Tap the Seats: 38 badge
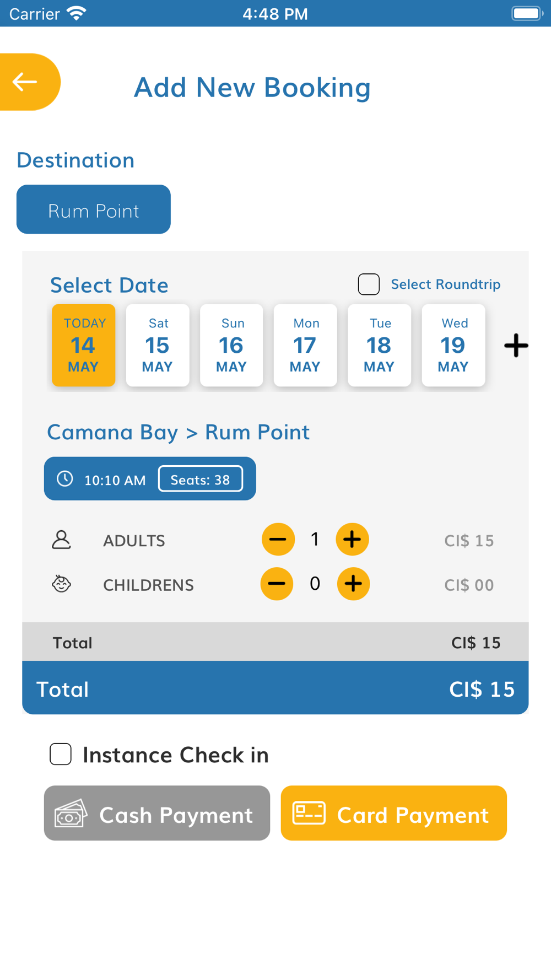The width and height of the screenshot is (551, 980). [201, 479]
